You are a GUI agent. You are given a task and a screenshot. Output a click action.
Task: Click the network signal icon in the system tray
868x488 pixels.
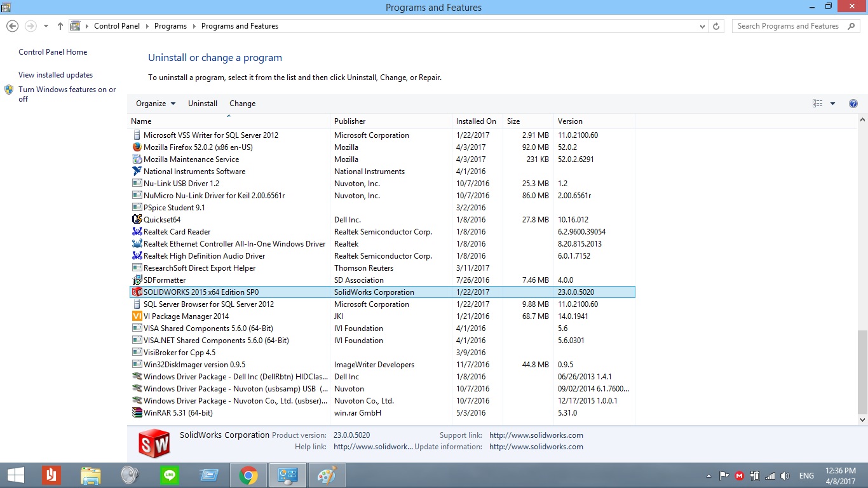click(x=770, y=476)
